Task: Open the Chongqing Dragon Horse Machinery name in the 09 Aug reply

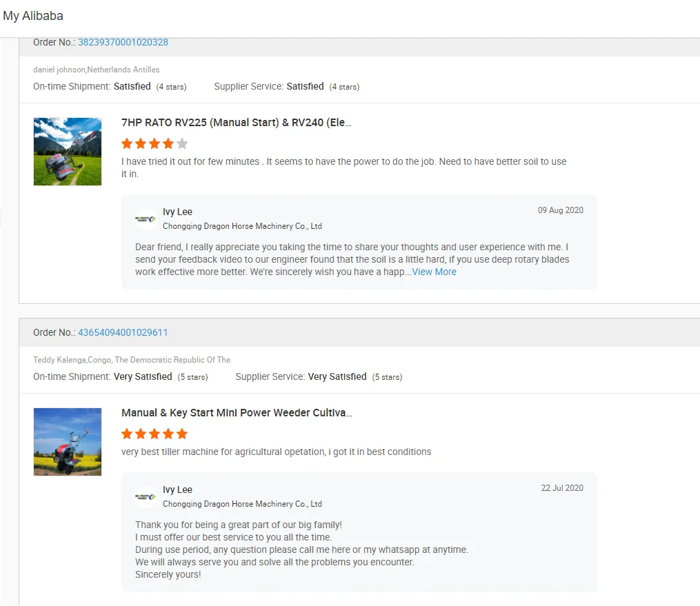Action: (x=242, y=226)
